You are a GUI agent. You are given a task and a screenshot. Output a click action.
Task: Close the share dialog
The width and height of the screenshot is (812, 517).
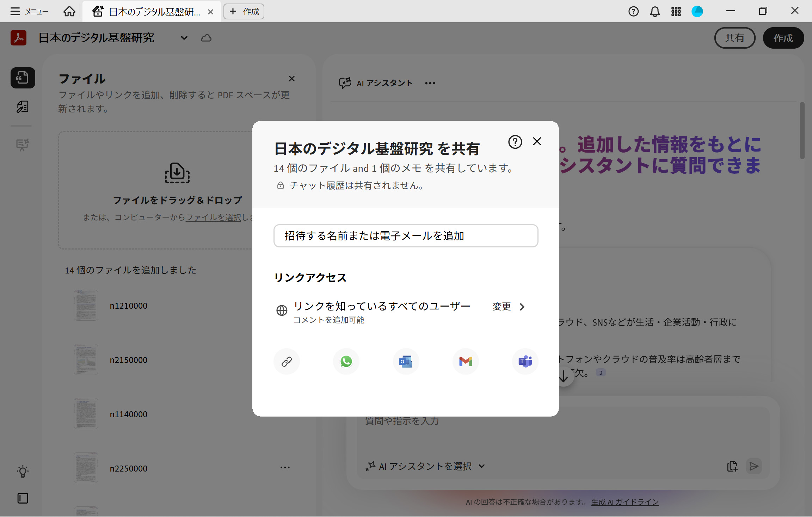(537, 141)
